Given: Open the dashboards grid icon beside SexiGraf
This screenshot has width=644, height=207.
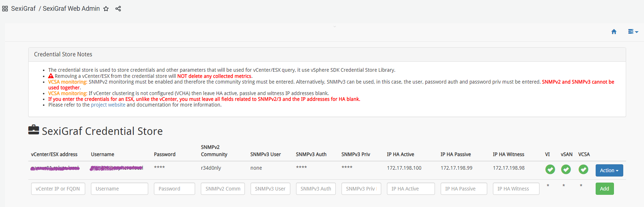Looking at the screenshot, I should (x=5, y=9).
